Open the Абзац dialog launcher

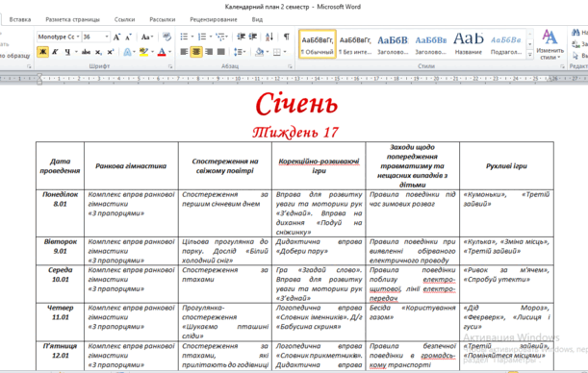(290, 66)
